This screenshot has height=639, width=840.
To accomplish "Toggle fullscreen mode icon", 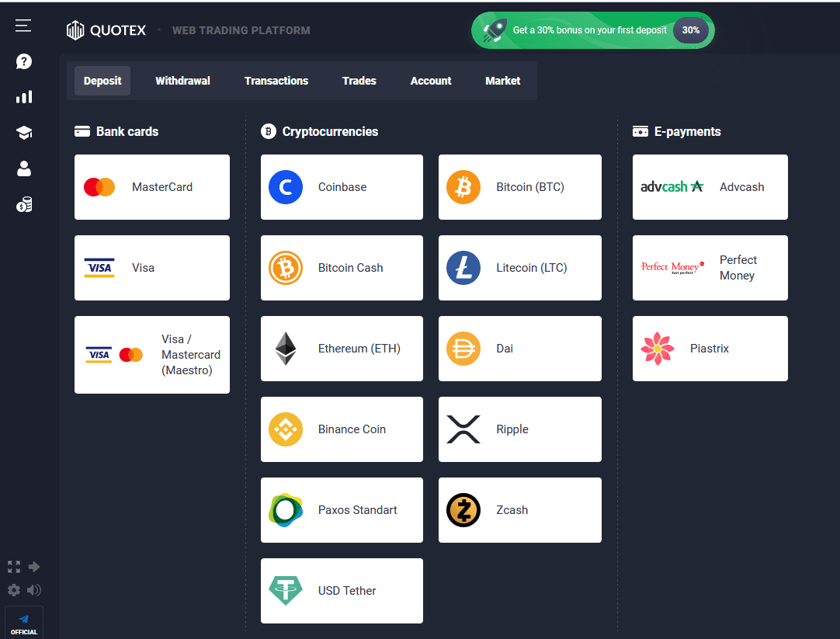I will point(14,567).
